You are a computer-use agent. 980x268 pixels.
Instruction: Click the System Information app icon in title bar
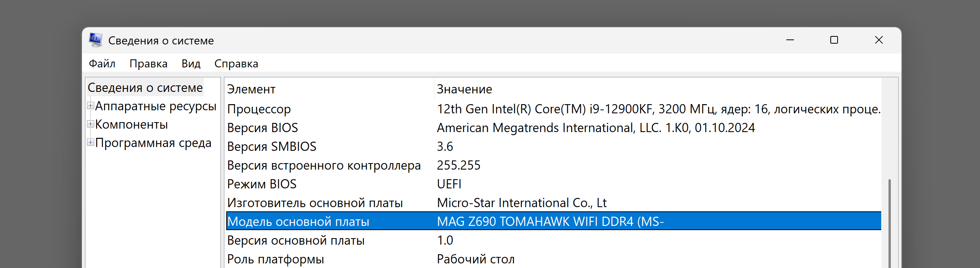click(x=95, y=40)
